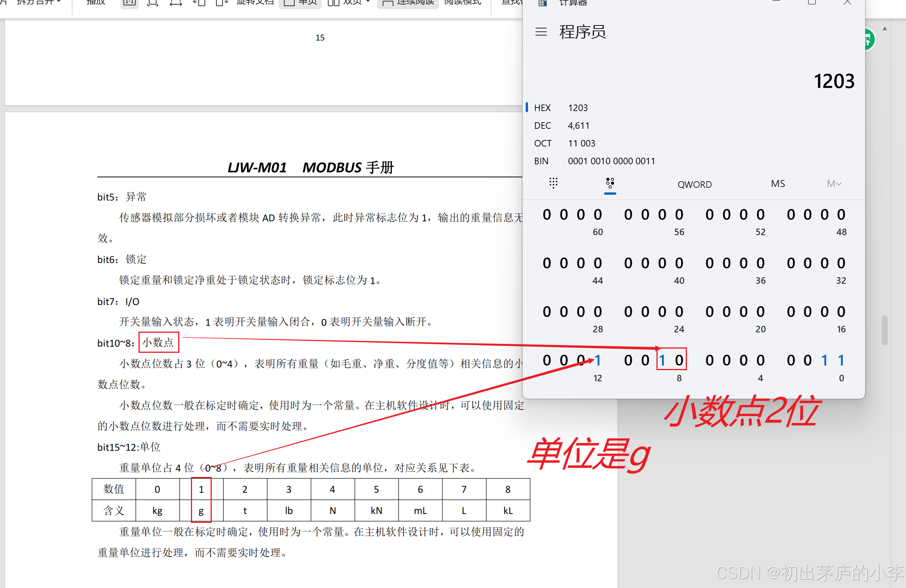The width and height of the screenshot is (906, 588).
Task: Expand the M memory dropdown
Action: [834, 184]
